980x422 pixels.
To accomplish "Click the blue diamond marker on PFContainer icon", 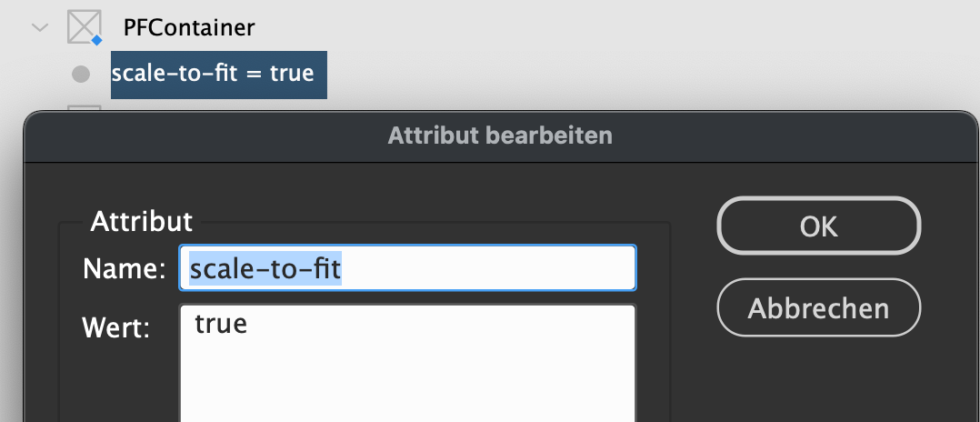I will [x=96, y=41].
